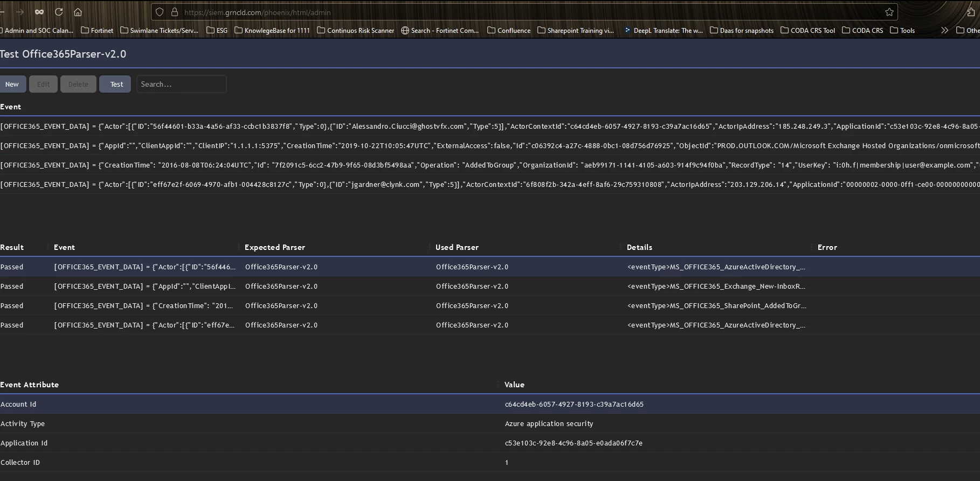Viewport: 980px width, 481px height.
Task: Click the greyed Delete button
Action: point(78,84)
